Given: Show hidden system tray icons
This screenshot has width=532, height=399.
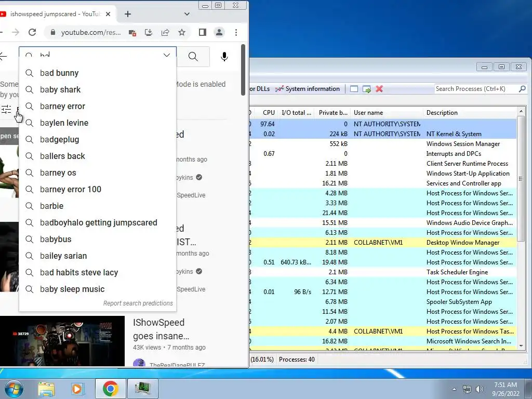Looking at the screenshot, I should (454, 389).
